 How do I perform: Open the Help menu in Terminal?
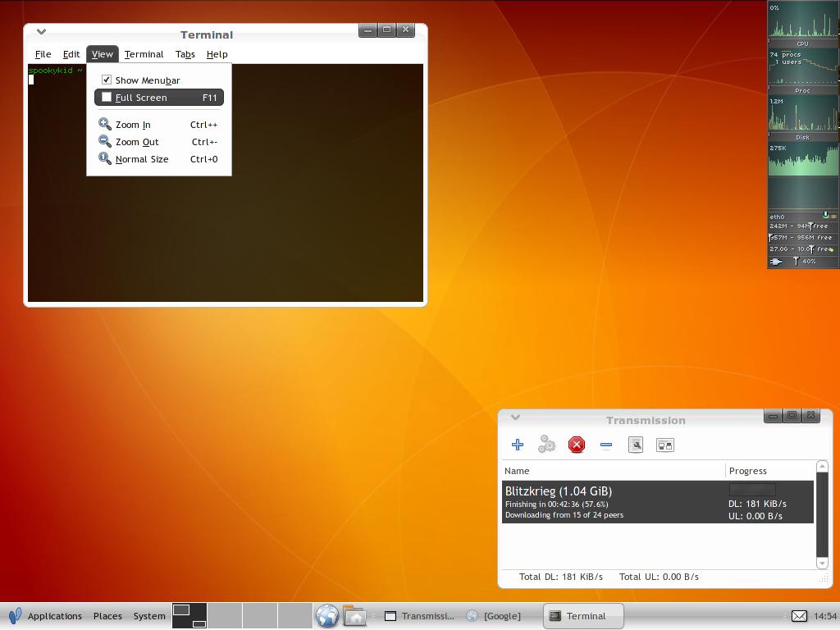click(217, 54)
